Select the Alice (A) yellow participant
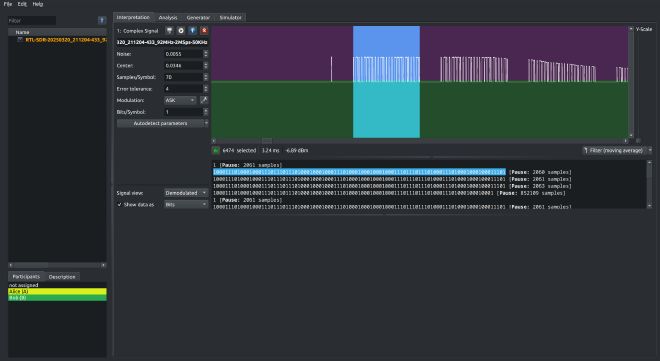 click(x=57, y=291)
